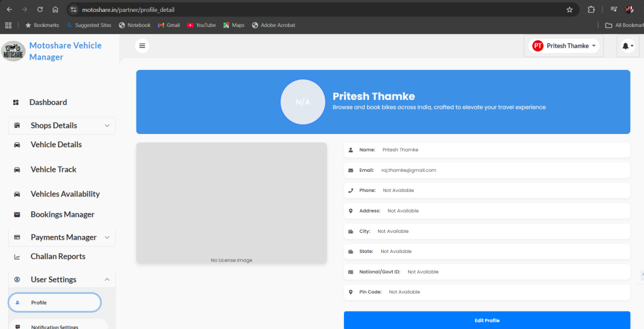Go to the Dashboard page
Screen dimensions: 644x329
pyautogui.click(x=48, y=102)
